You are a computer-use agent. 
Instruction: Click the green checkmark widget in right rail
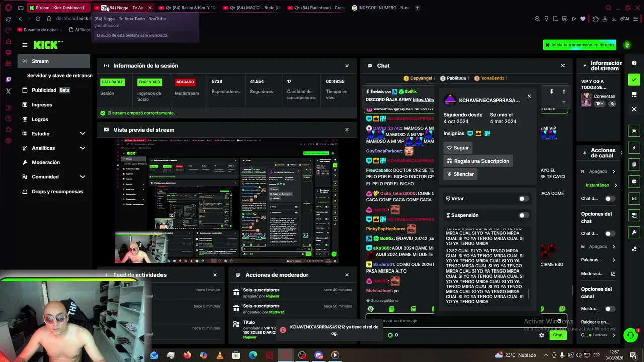click(634, 80)
